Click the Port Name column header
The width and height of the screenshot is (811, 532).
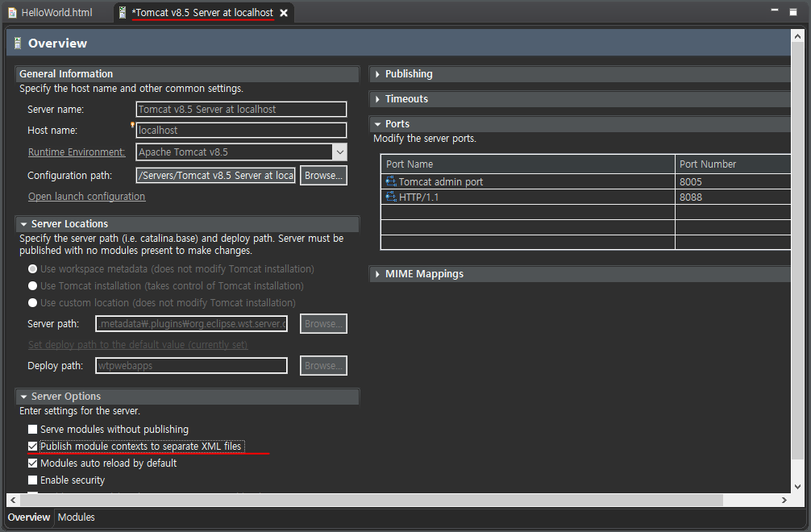[527, 164]
